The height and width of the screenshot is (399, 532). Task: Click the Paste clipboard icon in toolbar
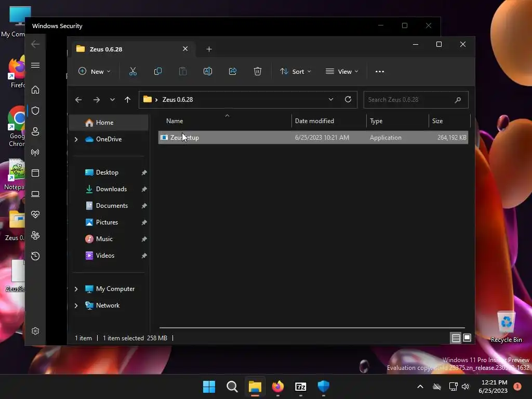click(183, 71)
